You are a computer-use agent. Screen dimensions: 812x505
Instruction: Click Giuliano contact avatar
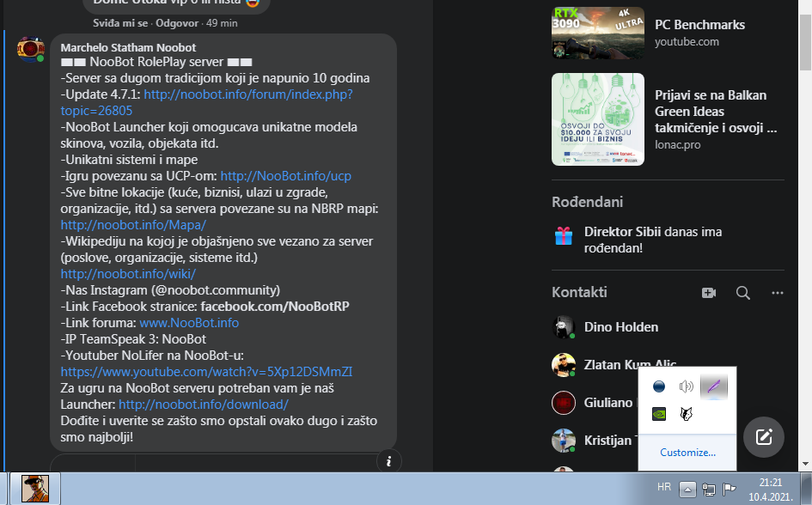tap(564, 403)
